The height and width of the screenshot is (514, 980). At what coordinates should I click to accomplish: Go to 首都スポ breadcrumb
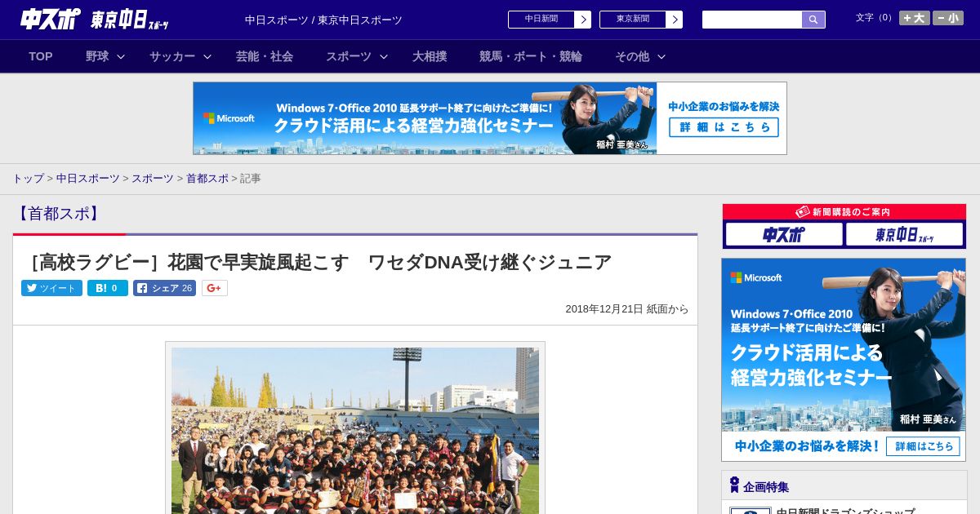pos(207,178)
